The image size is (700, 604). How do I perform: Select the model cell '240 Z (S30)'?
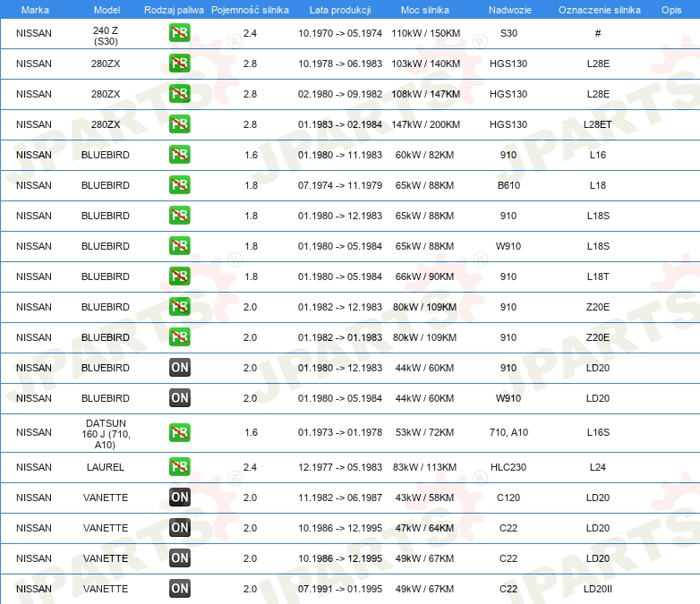pos(106,36)
